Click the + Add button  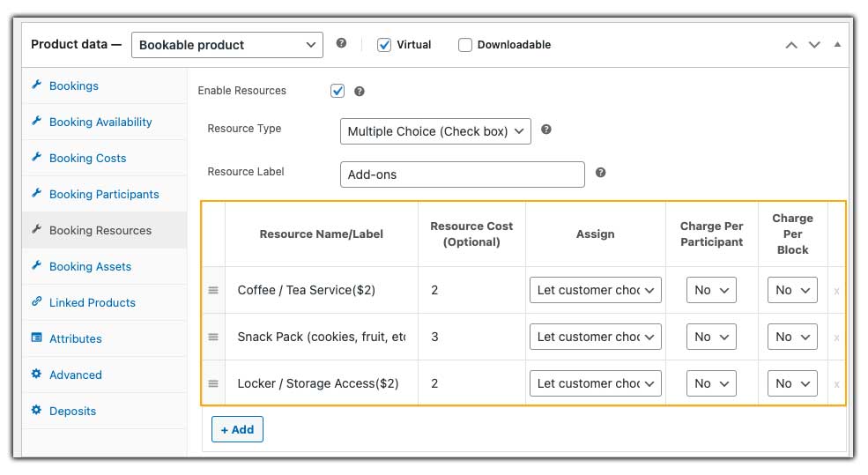tap(237, 429)
